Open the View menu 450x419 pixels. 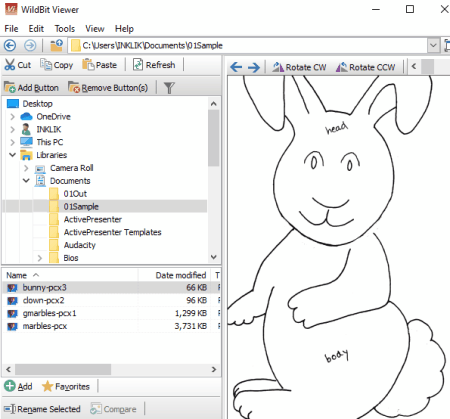point(95,29)
